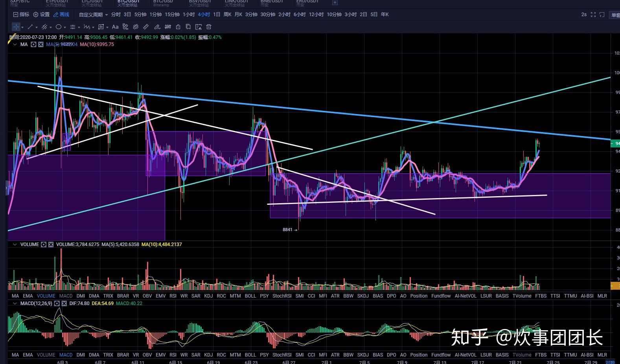
Task: Click the link drawings icon
Action: pyautogui.click(x=136, y=27)
